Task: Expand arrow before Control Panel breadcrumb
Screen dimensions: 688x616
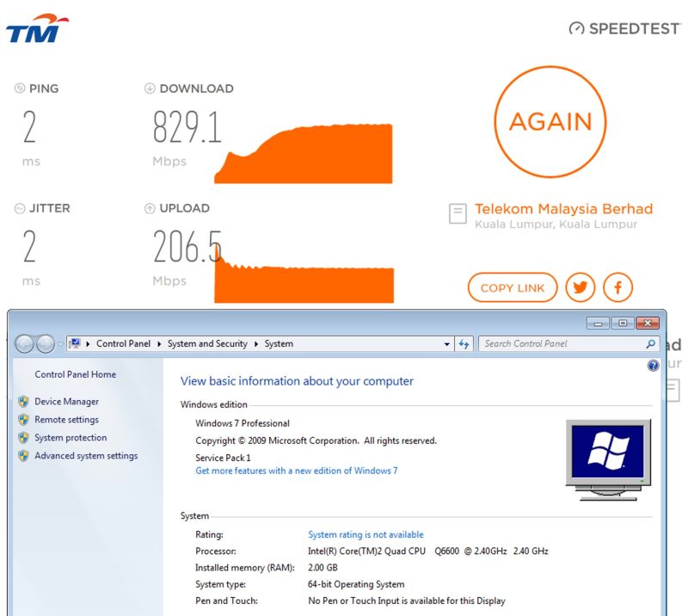Action: (88, 344)
